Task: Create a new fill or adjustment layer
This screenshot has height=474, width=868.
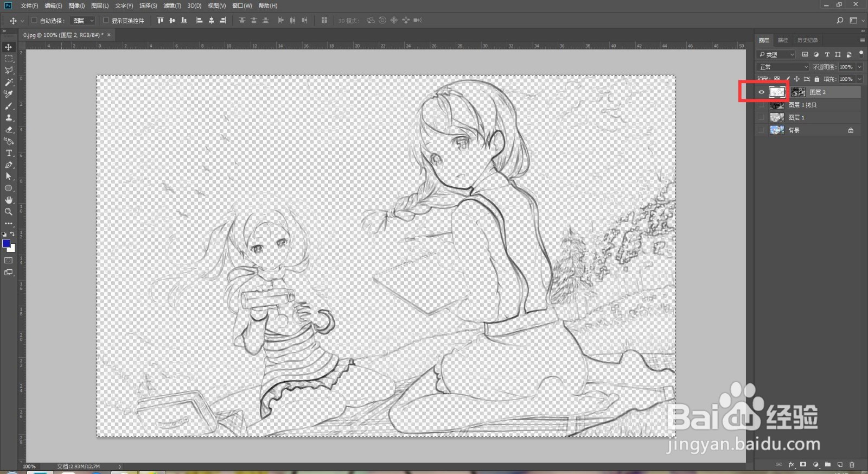Action: (815, 465)
